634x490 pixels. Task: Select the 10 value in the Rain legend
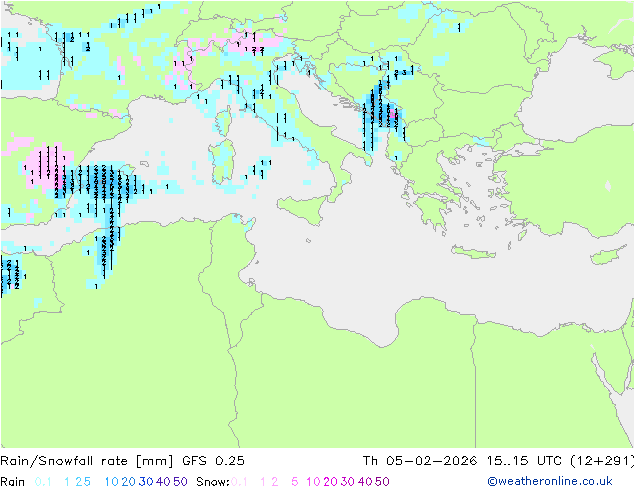click(112, 482)
